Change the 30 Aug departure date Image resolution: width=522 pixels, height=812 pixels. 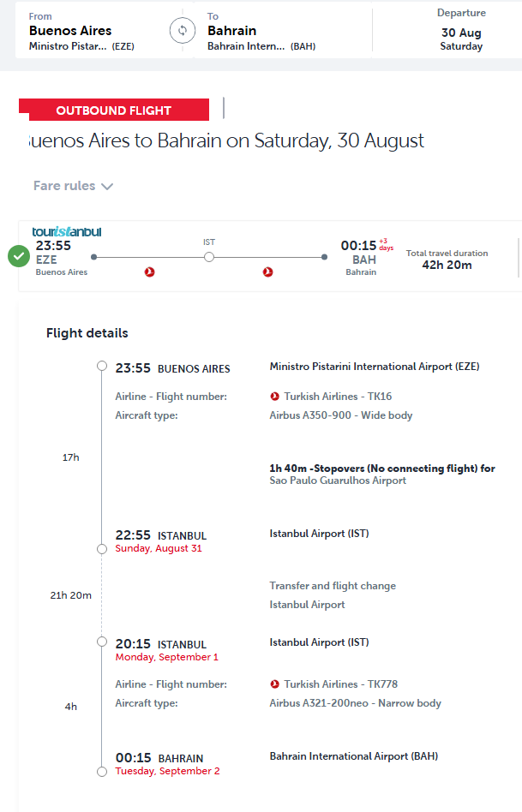(461, 31)
